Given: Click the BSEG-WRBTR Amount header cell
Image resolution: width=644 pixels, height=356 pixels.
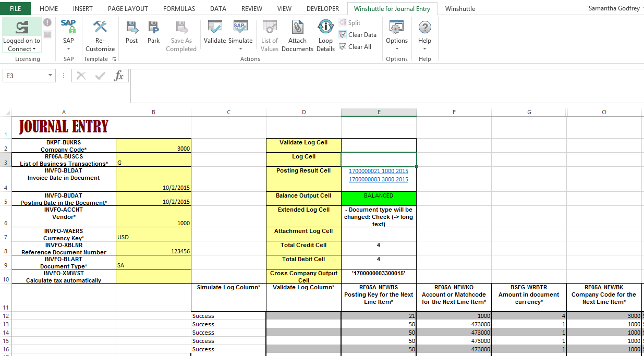Looking at the screenshot, I should (x=529, y=298).
